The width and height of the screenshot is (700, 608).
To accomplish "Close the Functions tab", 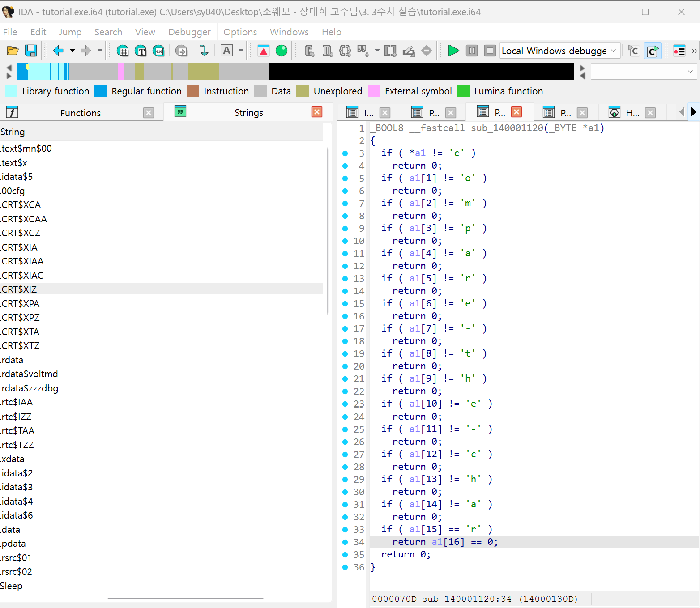I will tap(149, 113).
